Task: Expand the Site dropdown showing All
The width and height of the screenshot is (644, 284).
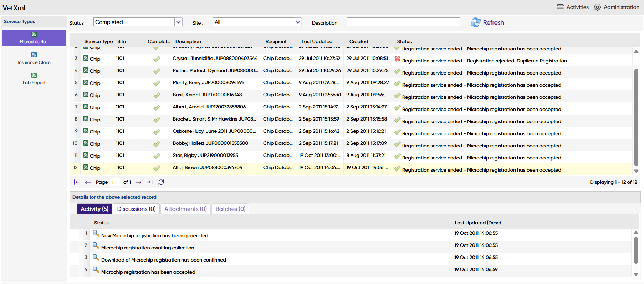Action: (x=298, y=22)
